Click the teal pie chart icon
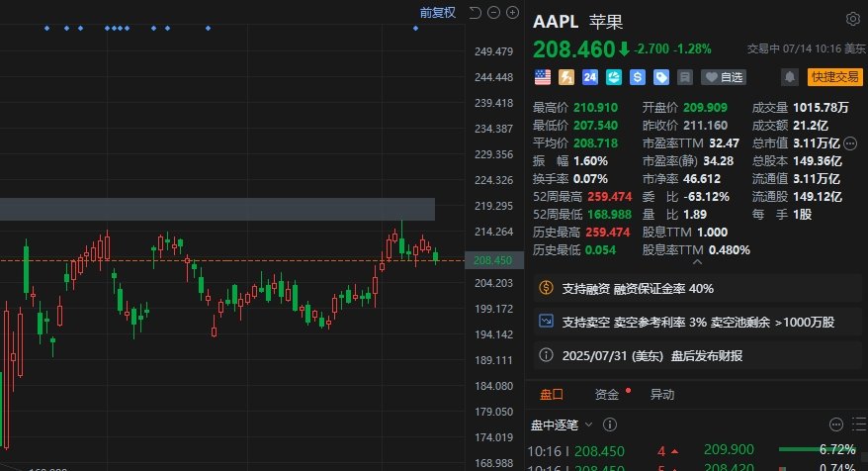The width and height of the screenshot is (868, 471). tap(613, 77)
